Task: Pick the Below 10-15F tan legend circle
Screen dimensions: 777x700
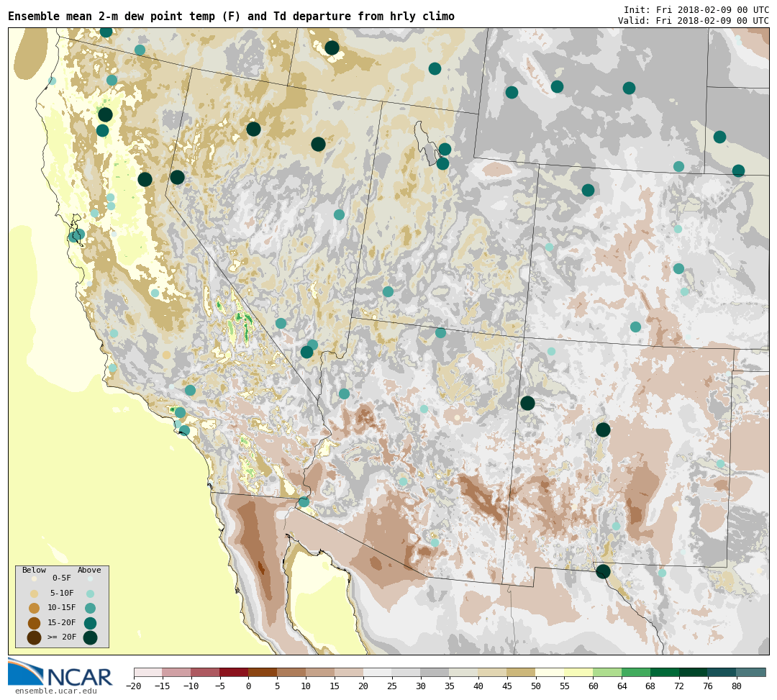Action: [34, 608]
